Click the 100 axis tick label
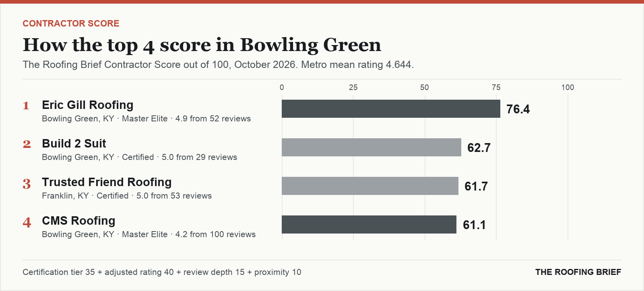Image resolution: width=644 pixels, height=291 pixels. pos(568,88)
